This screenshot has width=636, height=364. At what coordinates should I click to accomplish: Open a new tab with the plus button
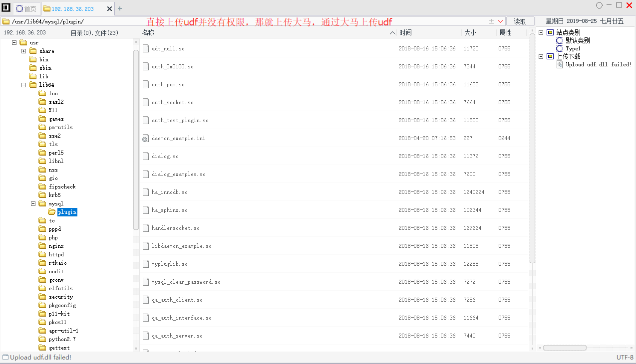(x=120, y=8)
